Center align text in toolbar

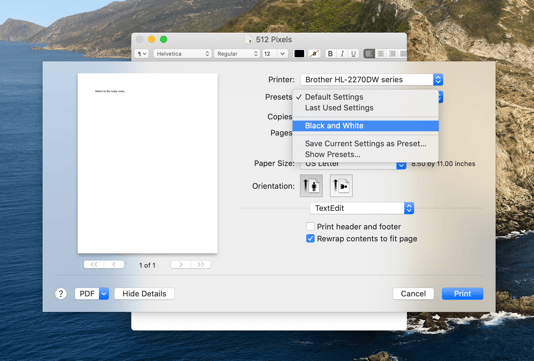point(381,54)
